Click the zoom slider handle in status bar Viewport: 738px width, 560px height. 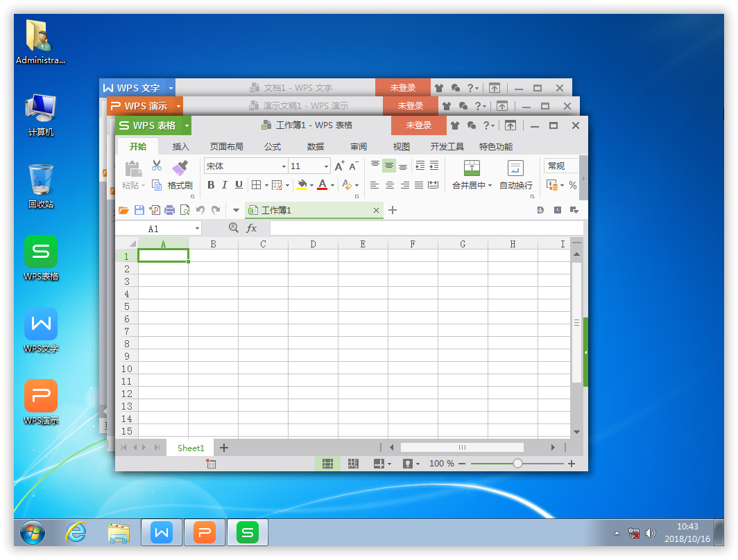(517, 464)
